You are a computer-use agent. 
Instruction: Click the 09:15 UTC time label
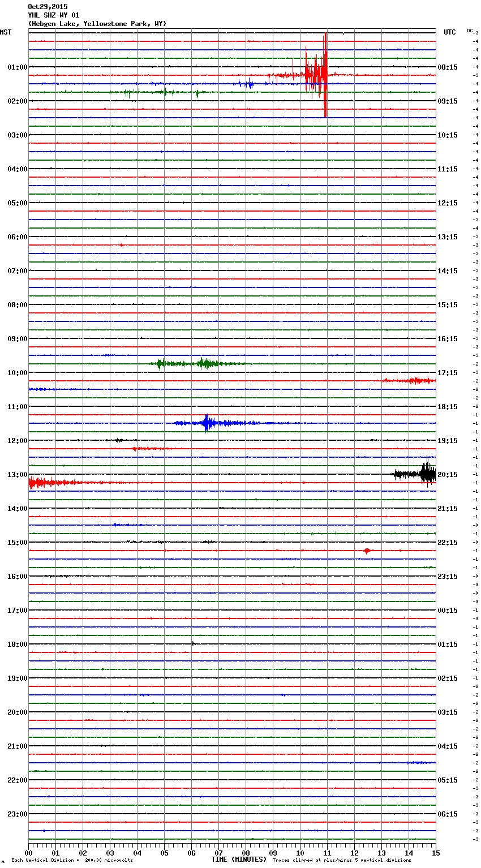click(448, 101)
